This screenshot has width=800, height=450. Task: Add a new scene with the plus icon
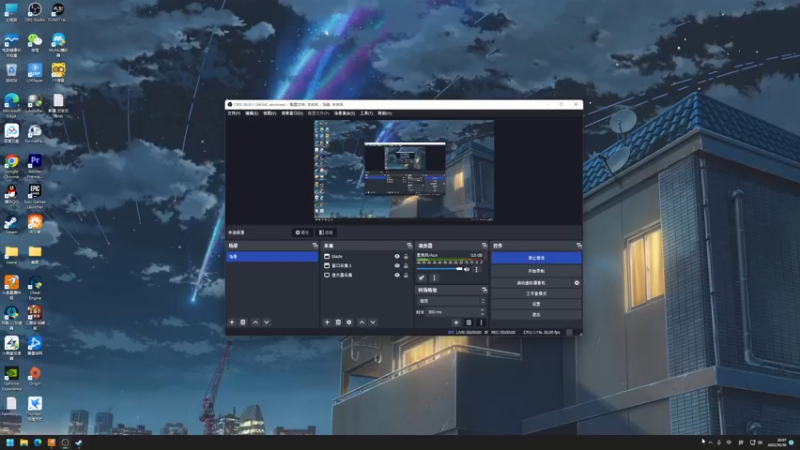pyautogui.click(x=232, y=322)
